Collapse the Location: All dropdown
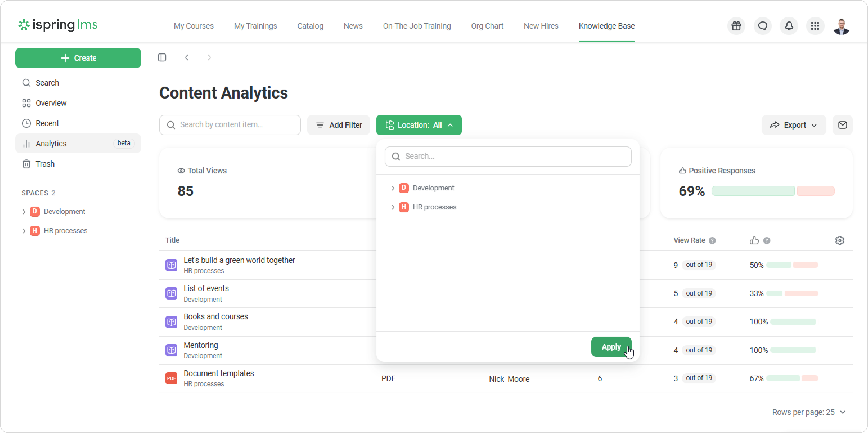The image size is (868, 433). tap(419, 125)
